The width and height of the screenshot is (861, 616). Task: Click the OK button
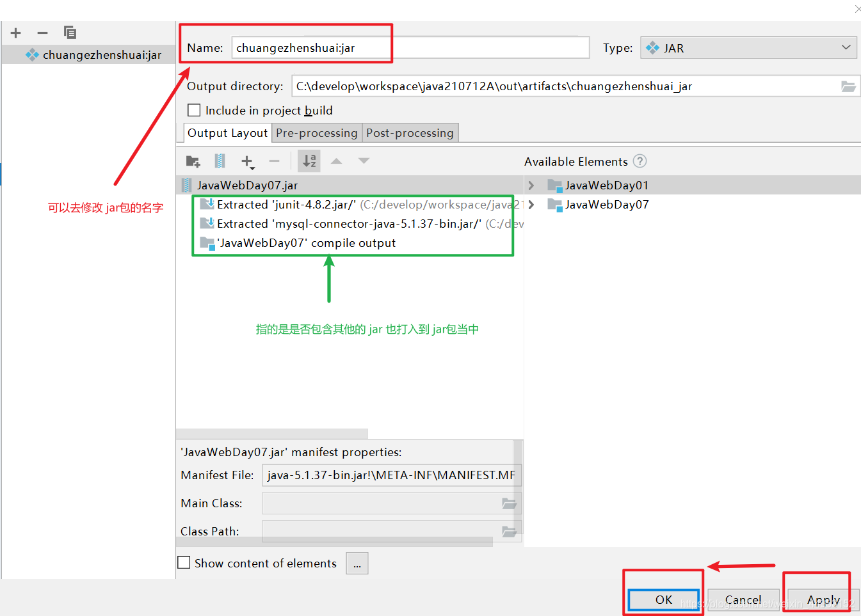664,600
